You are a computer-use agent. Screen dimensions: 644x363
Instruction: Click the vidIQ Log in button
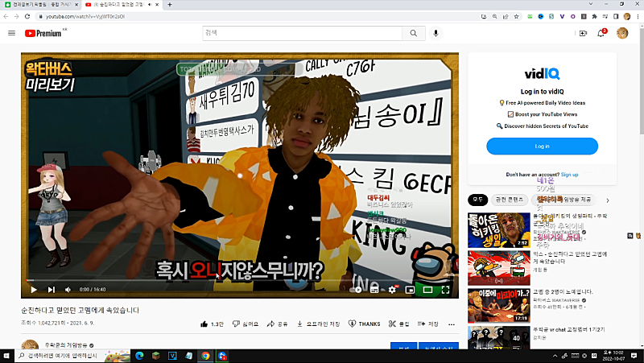542,146
